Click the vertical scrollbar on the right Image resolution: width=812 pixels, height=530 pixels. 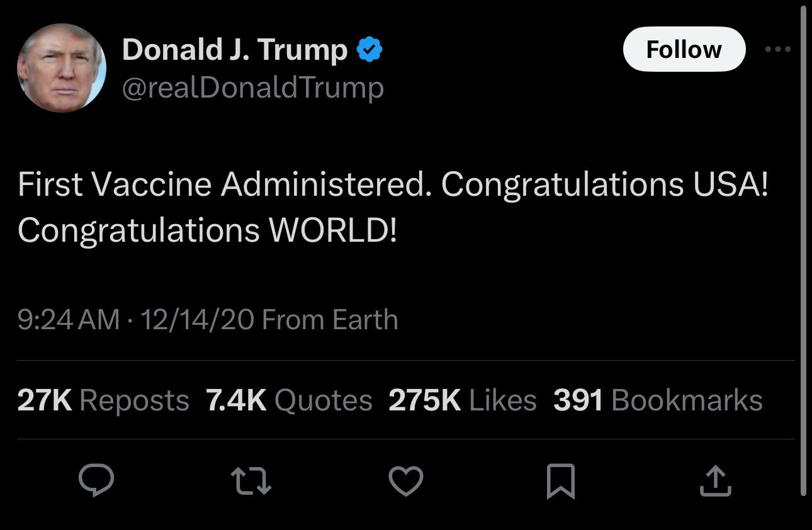(x=804, y=252)
